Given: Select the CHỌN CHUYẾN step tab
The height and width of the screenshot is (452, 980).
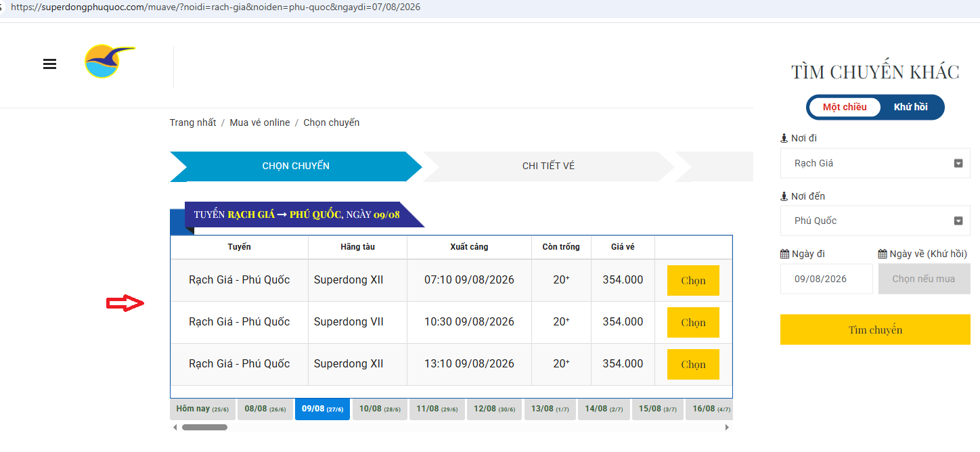Looking at the screenshot, I should pos(296,166).
